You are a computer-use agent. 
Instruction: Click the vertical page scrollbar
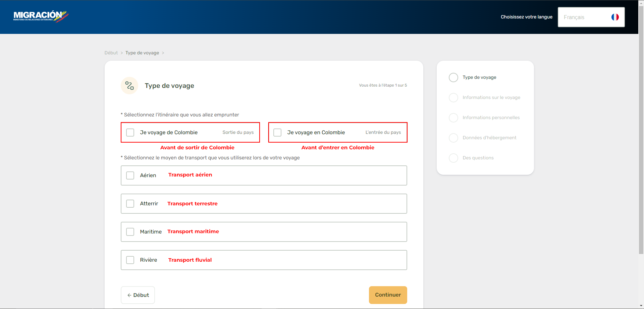pos(641,134)
